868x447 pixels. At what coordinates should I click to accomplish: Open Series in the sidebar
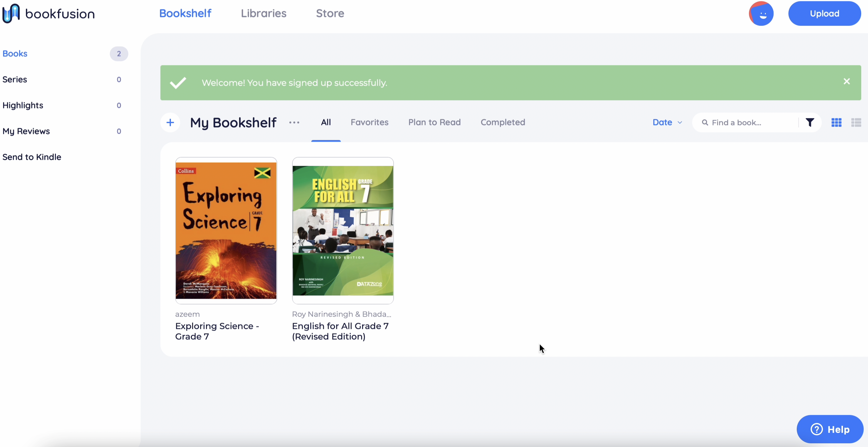pos(15,80)
